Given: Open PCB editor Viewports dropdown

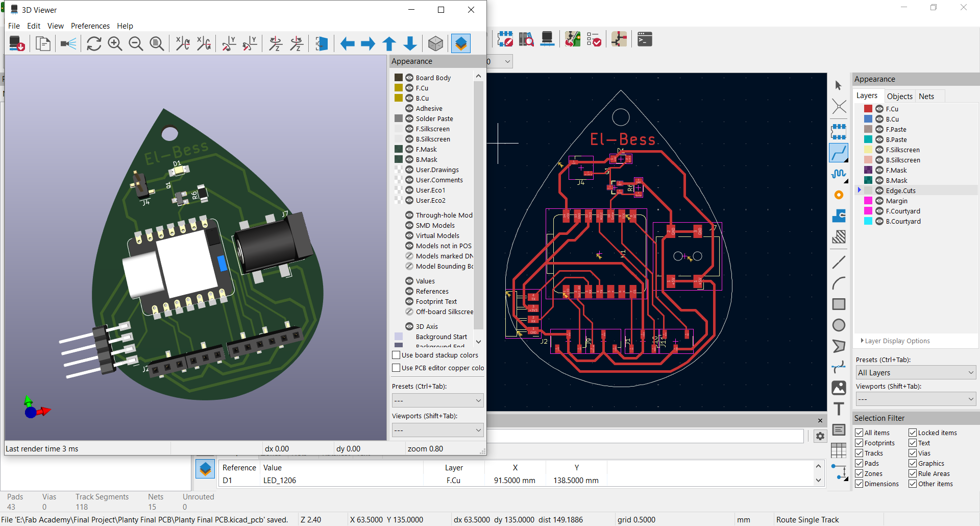Looking at the screenshot, I should tap(916, 399).
